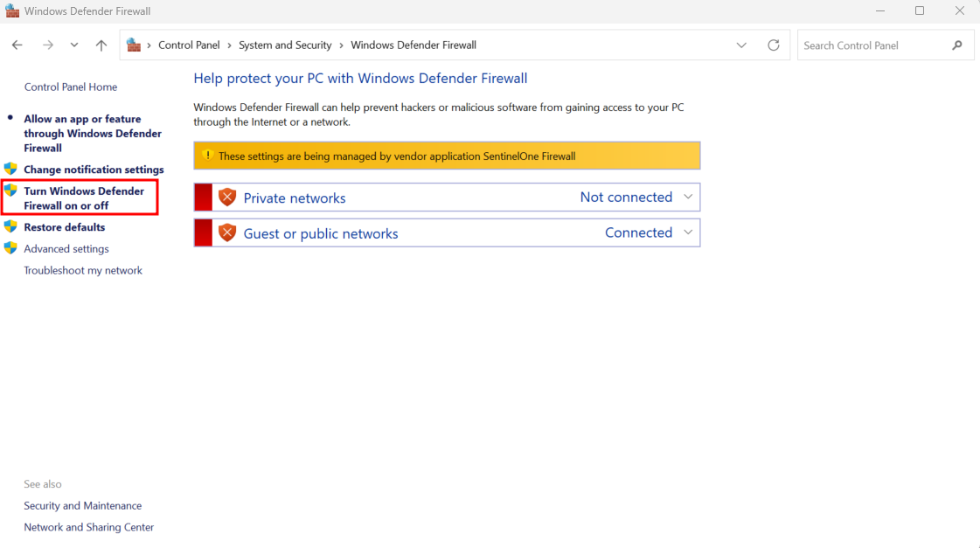Select System and Security breadcrumb item
This screenshot has width=980, height=548.
[285, 45]
